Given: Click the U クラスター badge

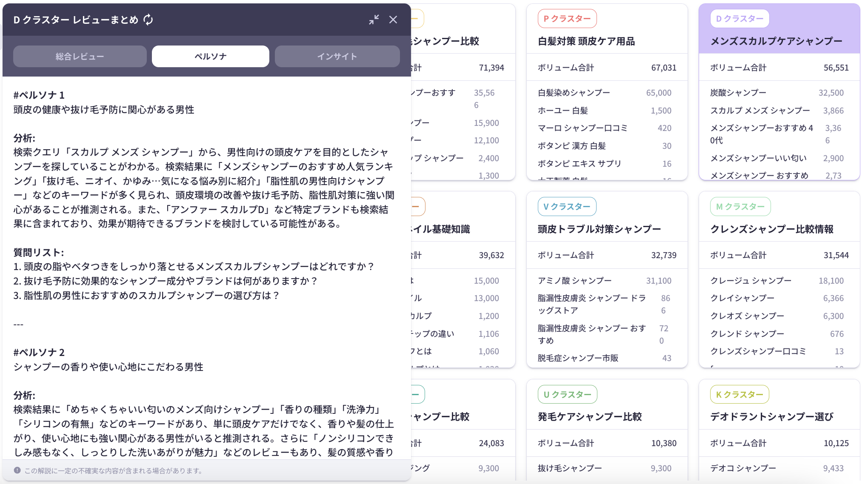Looking at the screenshot, I should coord(567,395).
